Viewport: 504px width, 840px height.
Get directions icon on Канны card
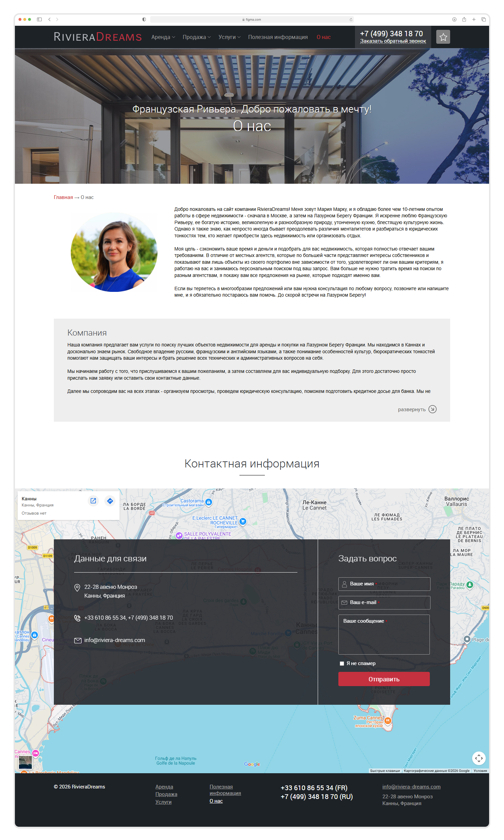tap(110, 501)
